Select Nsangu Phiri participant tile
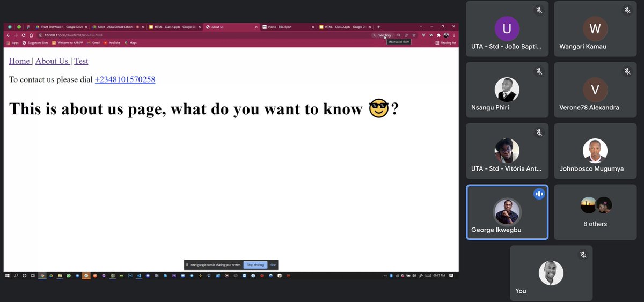644x302 pixels. (x=507, y=90)
